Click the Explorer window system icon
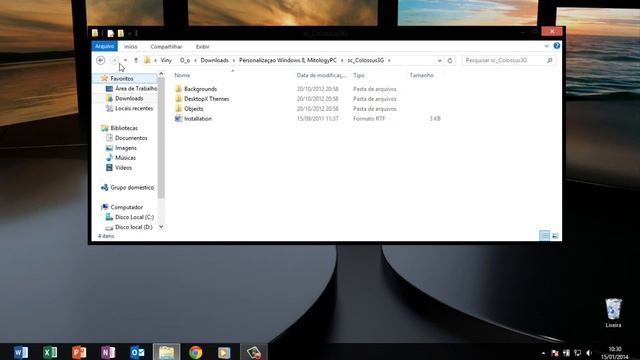This screenshot has width=640, height=360. tap(95, 33)
